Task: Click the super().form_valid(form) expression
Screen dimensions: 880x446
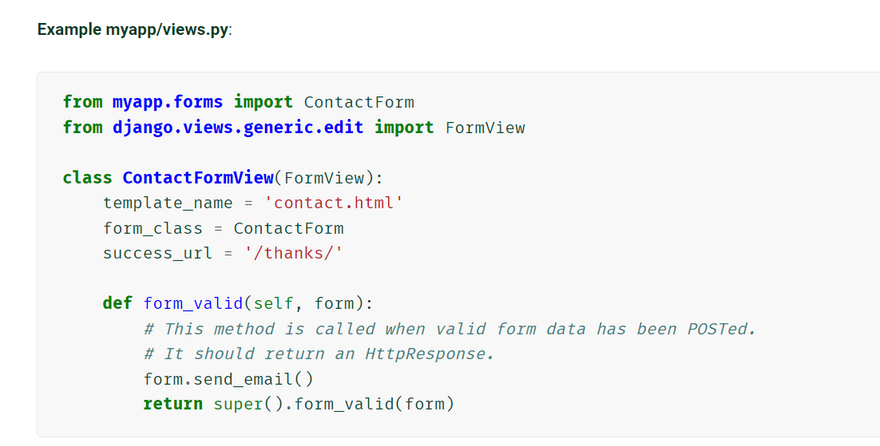Action: click(334, 404)
